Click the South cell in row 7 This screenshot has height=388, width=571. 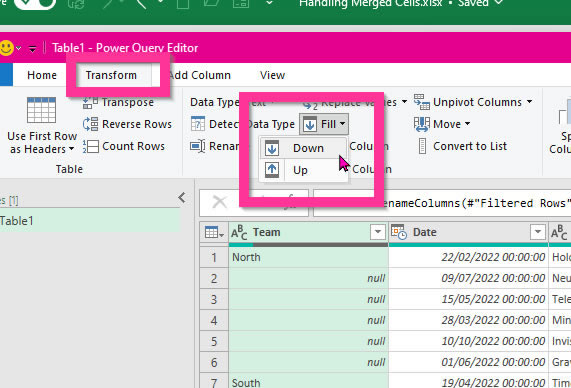tap(308, 381)
